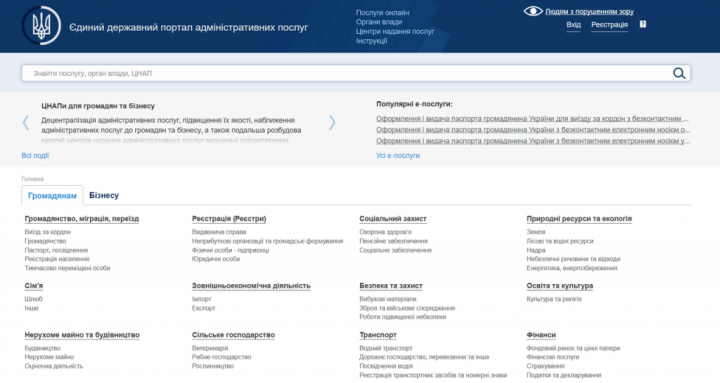
Task: Click the Вхід login link
Action: [x=573, y=25]
